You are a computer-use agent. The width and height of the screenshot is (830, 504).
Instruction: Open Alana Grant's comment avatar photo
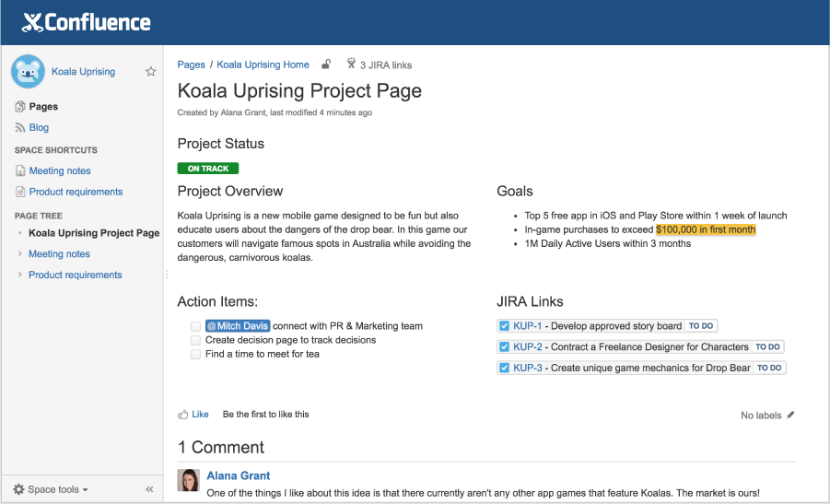pos(189,480)
